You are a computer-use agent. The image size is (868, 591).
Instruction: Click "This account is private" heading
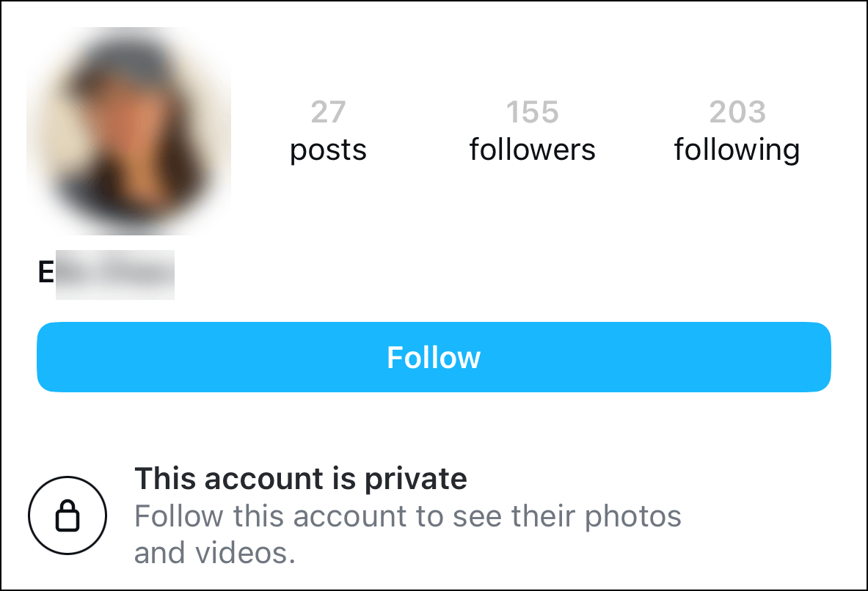[x=301, y=479]
